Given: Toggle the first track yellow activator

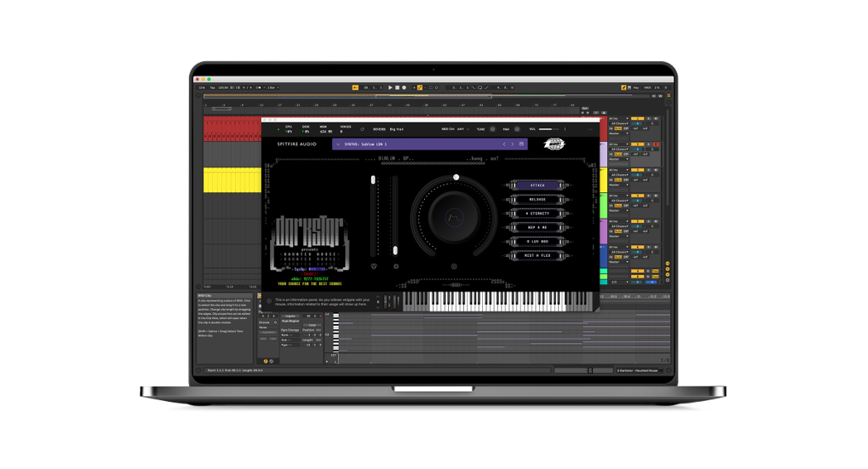Looking at the screenshot, I should [x=638, y=118].
